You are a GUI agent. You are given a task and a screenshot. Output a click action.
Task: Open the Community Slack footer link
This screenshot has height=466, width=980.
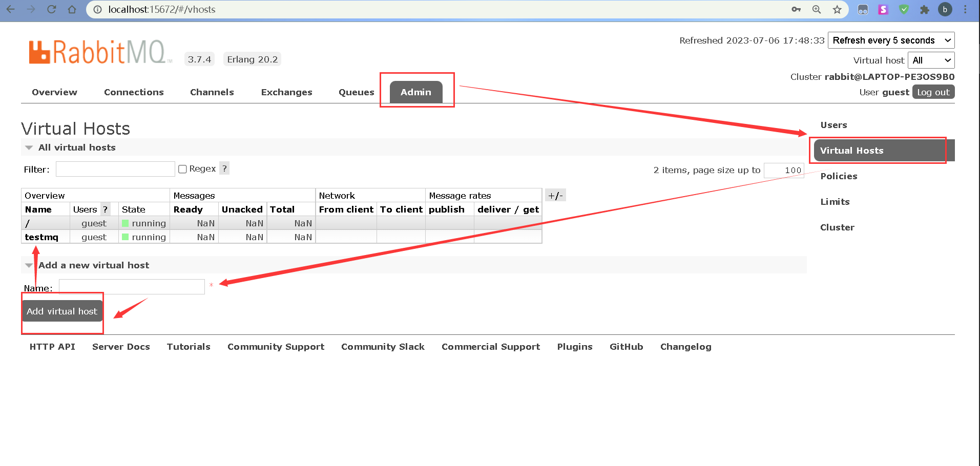(x=383, y=347)
